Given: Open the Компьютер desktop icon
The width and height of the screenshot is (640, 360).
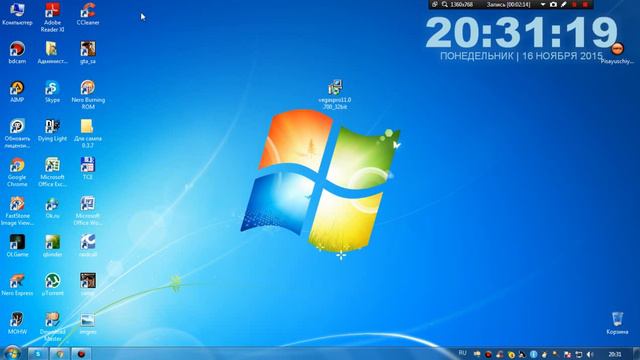Looking at the screenshot, I should pyautogui.click(x=17, y=14).
